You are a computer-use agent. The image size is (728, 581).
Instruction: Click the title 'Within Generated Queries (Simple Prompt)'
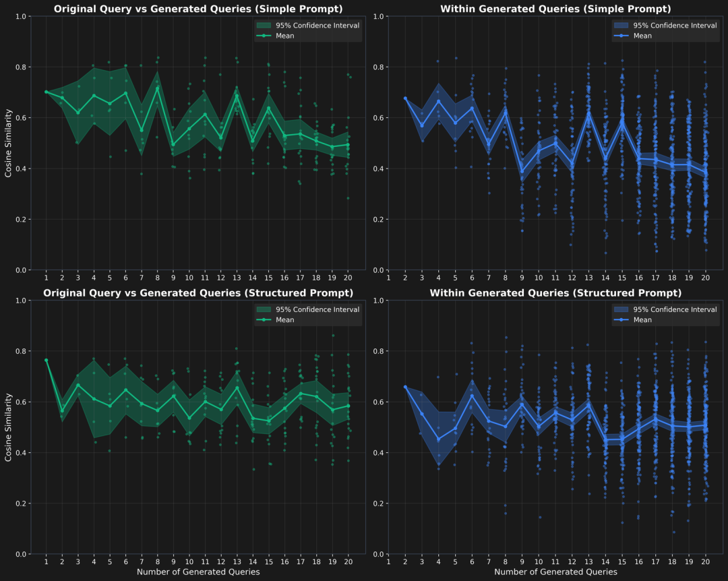click(555, 9)
